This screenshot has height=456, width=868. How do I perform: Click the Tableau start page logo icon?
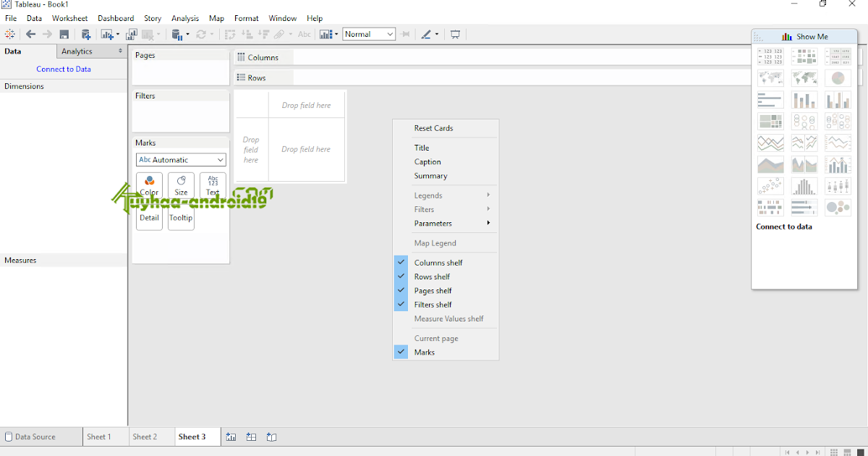coord(10,34)
